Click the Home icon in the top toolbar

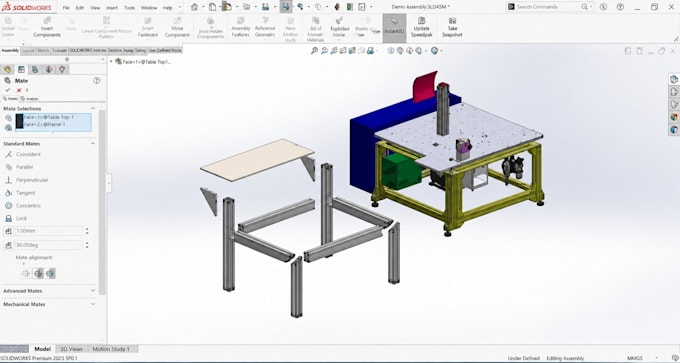[x=195, y=7]
